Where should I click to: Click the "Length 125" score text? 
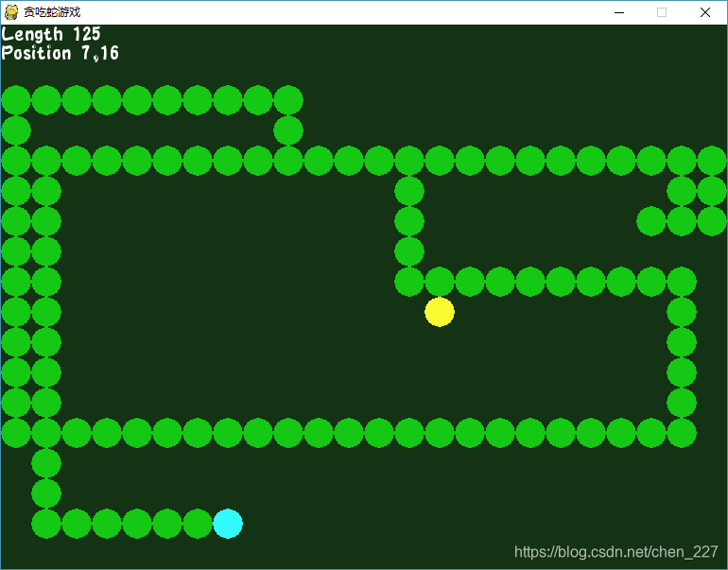coord(51,34)
